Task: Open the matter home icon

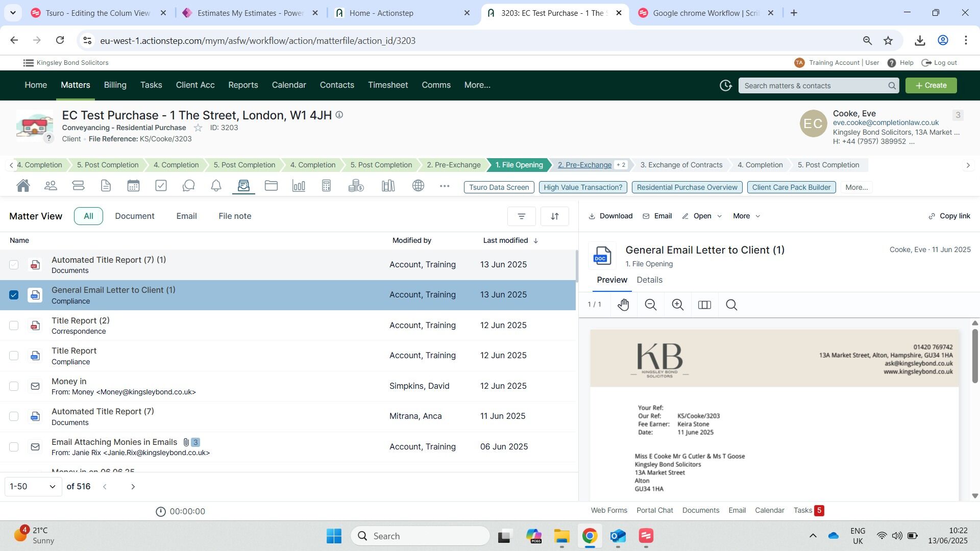Action: click(23, 186)
